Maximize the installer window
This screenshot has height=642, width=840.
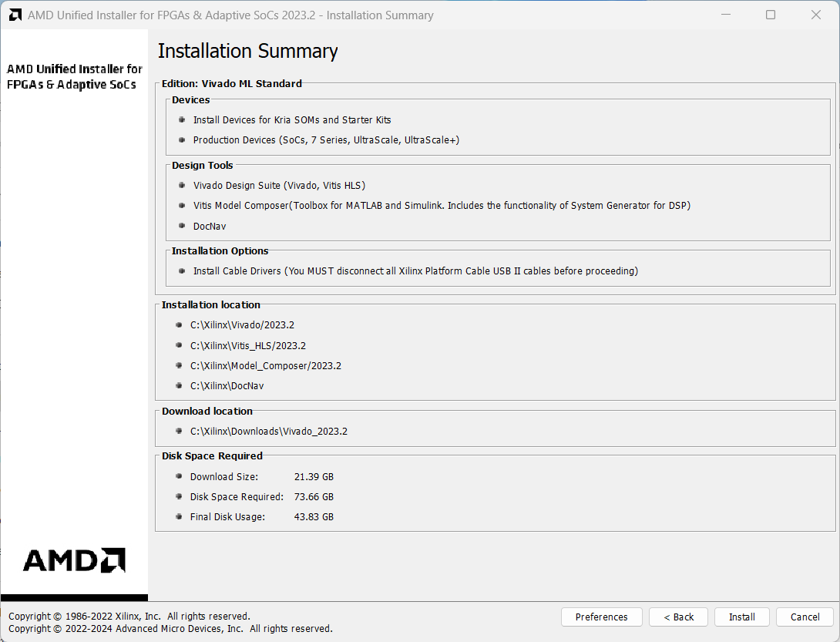770,15
